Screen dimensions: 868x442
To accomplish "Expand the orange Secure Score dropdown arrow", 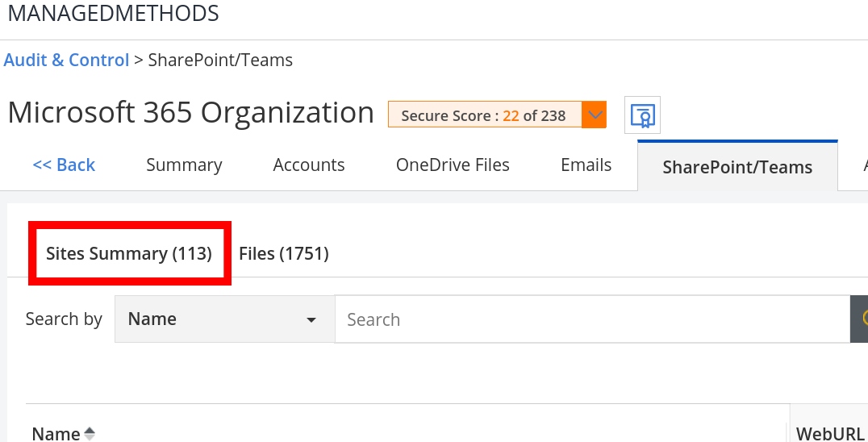I will coord(595,115).
